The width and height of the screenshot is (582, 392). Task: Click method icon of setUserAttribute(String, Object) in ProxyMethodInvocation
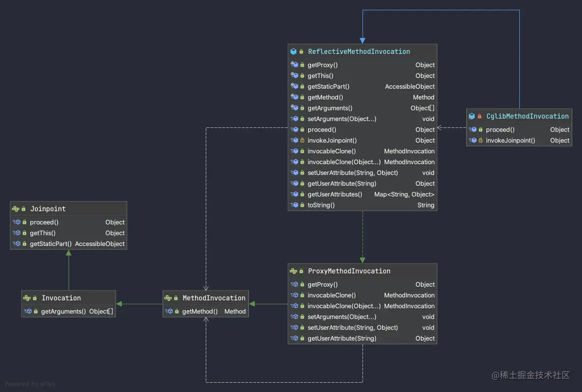[294, 327]
